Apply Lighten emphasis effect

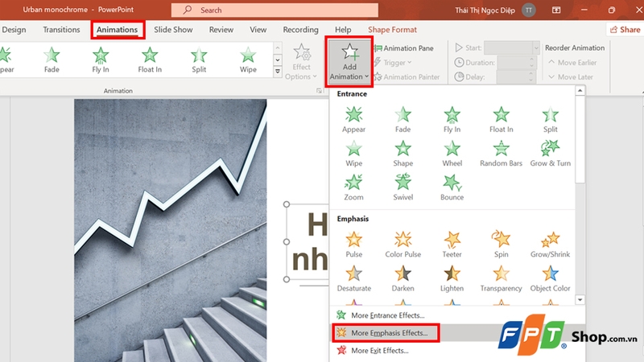[x=452, y=278]
